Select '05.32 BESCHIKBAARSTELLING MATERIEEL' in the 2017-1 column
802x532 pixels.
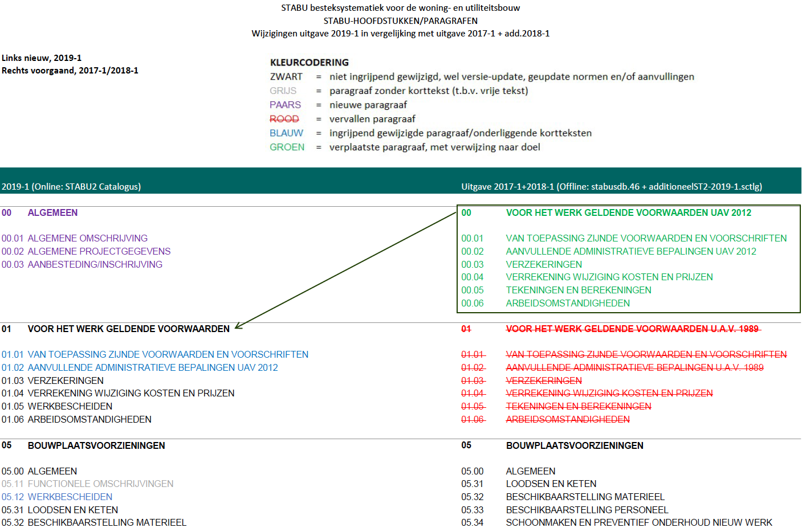click(x=563, y=497)
